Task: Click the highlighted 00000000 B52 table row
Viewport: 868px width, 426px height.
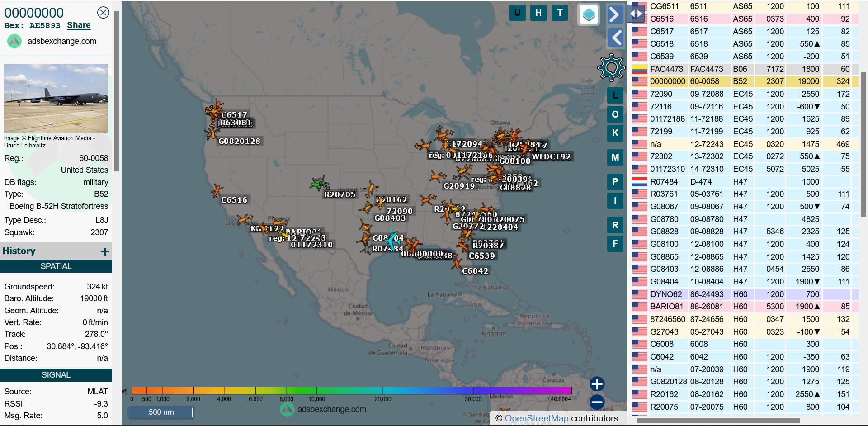Action: pos(745,81)
